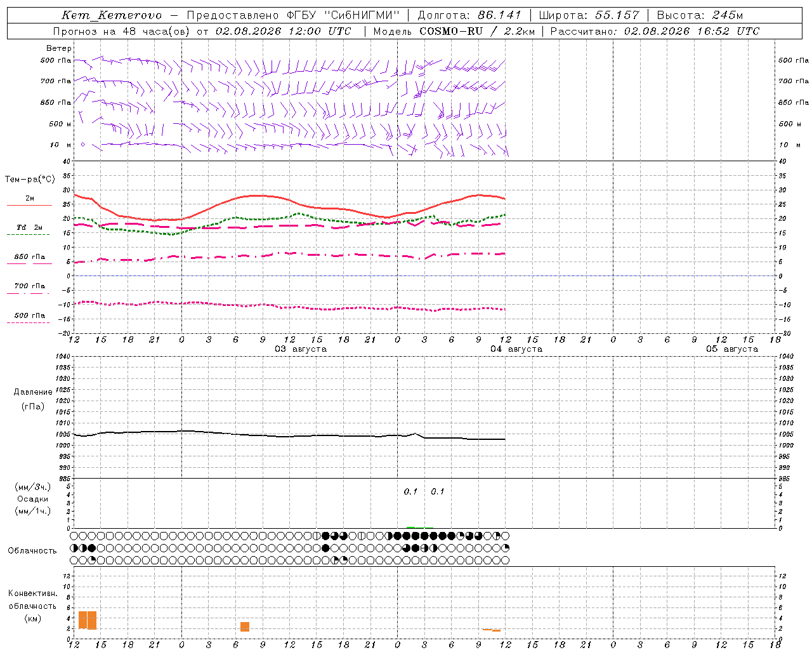This screenshot has width=812, height=650.
Task: Click the 05 августа date label
Action: pyautogui.click(x=732, y=348)
